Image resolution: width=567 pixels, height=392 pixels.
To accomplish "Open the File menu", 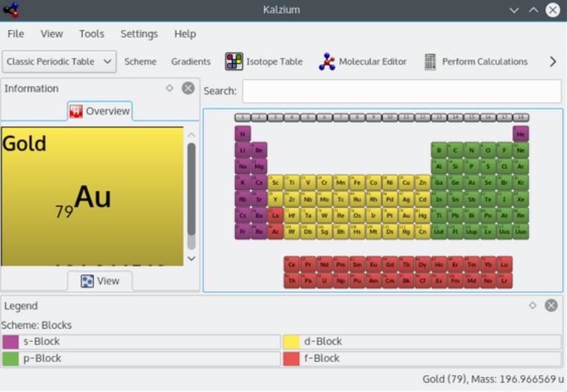I will coord(16,34).
